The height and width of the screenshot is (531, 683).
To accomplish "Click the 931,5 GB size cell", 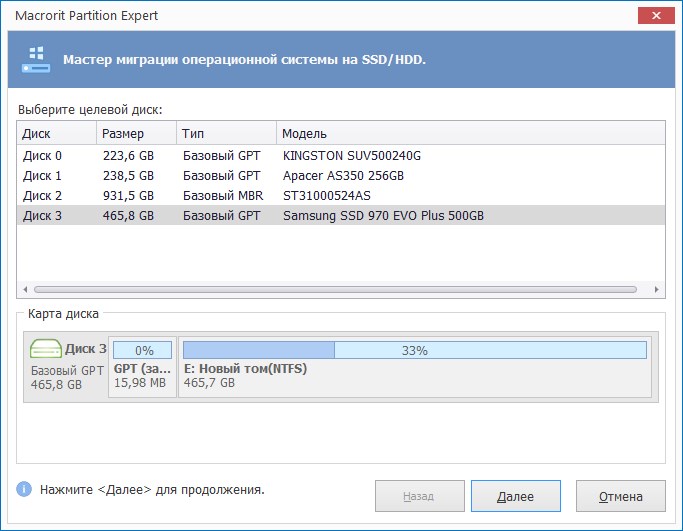I will pos(128,196).
